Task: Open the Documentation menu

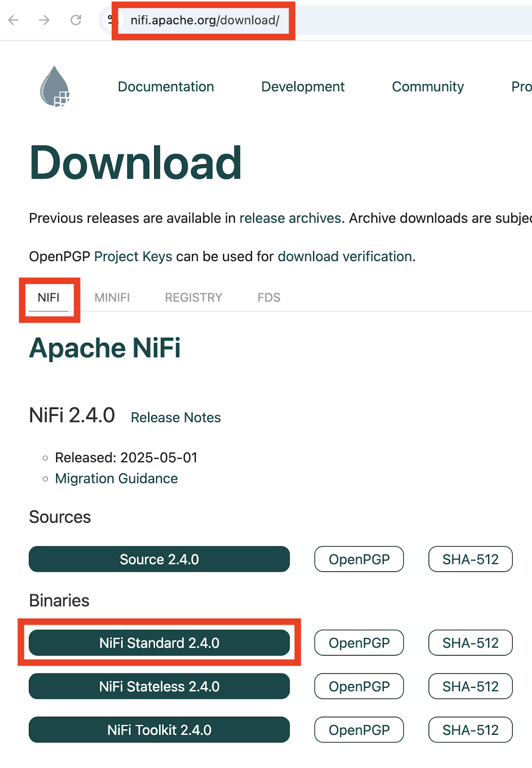Action: (166, 87)
